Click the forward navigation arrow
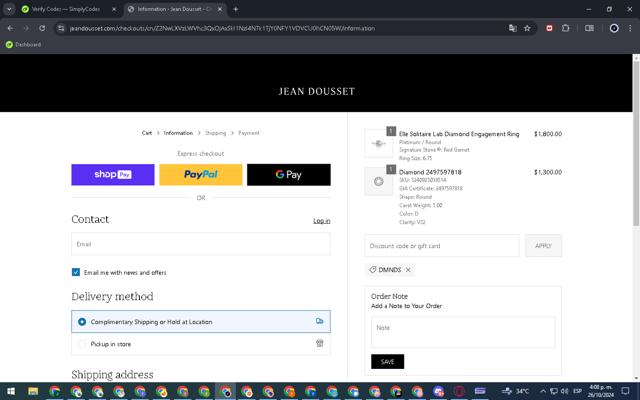640x400 pixels. point(26,28)
